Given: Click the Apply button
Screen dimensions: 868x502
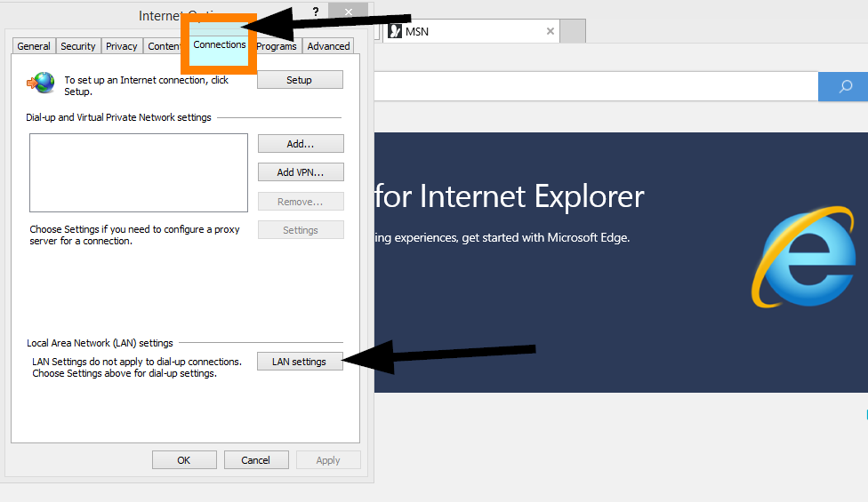Looking at the screenshot, I should point(328,460).
